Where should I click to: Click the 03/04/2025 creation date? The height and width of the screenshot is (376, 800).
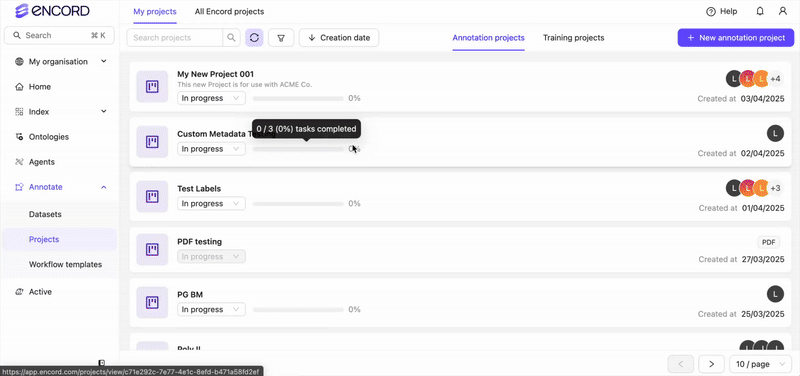[x=763, y=98]
